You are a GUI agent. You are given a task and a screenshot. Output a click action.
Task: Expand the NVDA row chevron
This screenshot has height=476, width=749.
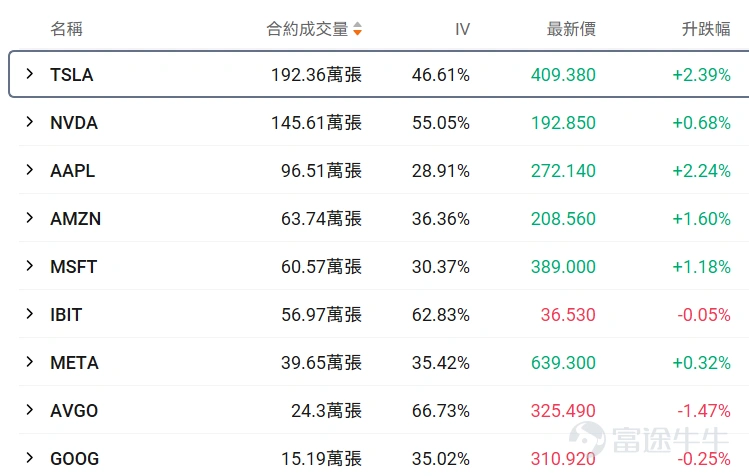[30, 122]
